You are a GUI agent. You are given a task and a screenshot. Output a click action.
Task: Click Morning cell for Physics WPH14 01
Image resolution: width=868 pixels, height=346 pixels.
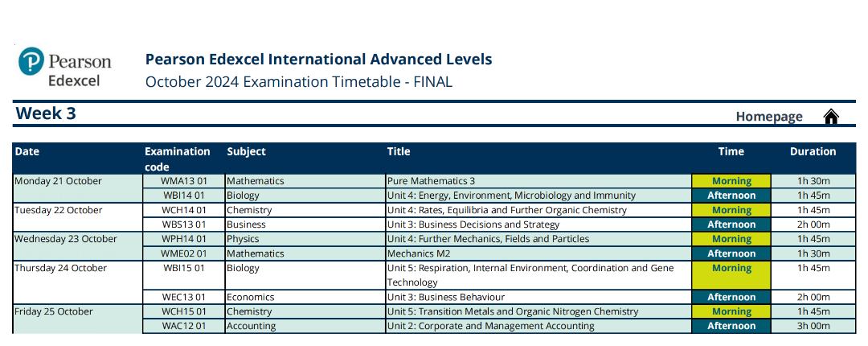(x=731, y=239)
